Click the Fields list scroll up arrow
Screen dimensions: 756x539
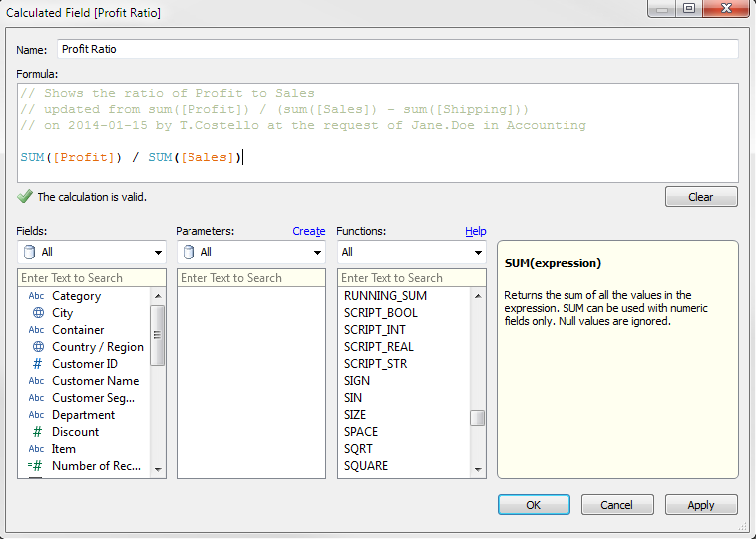(x=158, y=296)
